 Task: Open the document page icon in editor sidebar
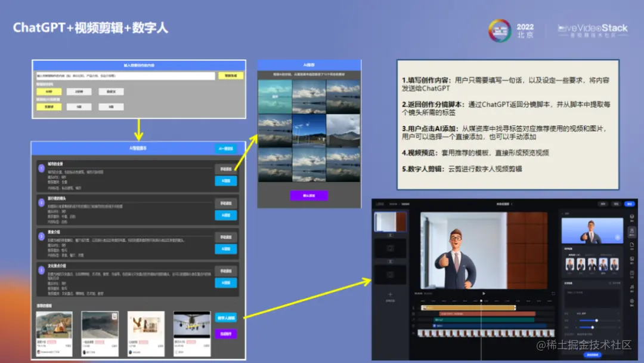(x=631, y=245)
